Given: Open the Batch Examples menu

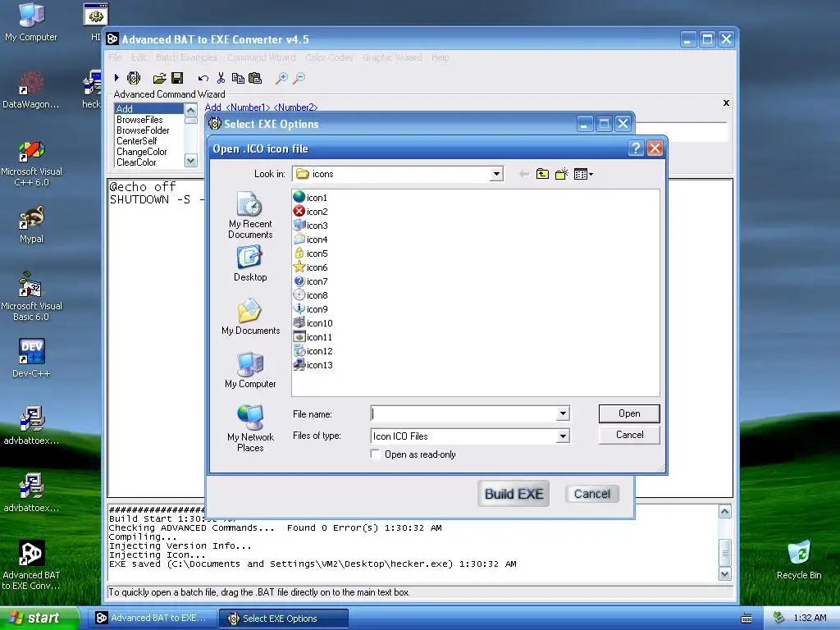Looking at the screenshot, I should (x=186, y=57).
